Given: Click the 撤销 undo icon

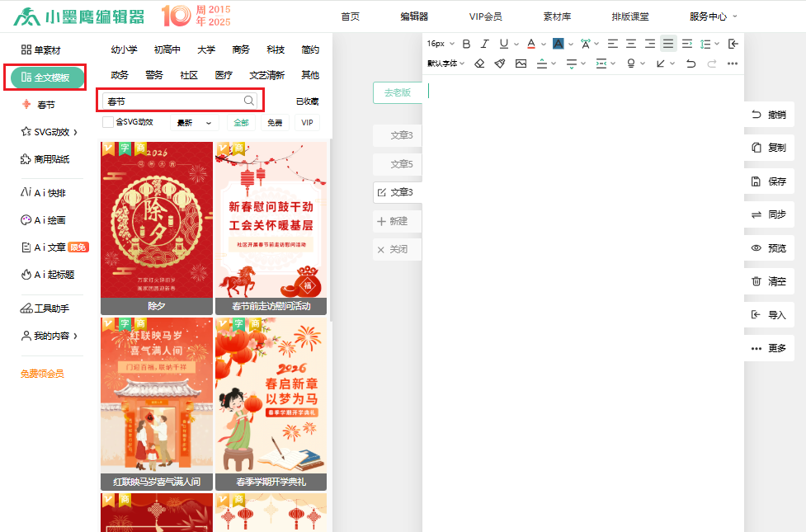Looking at the screenshot, I should pyautogui.click(x=768, y=115).
